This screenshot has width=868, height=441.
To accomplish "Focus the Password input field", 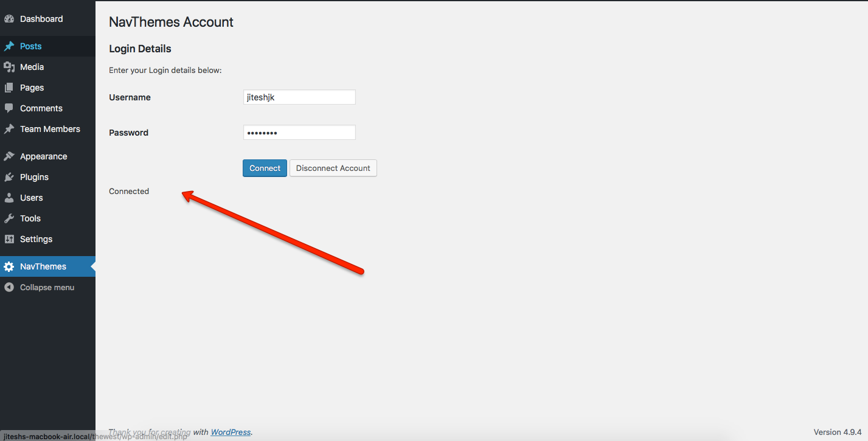I will tap(299, 133).
